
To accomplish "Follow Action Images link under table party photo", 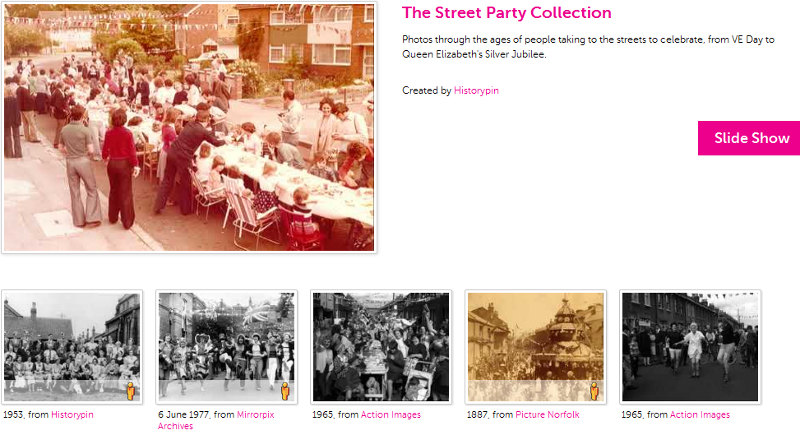I will tap(391, 415).
